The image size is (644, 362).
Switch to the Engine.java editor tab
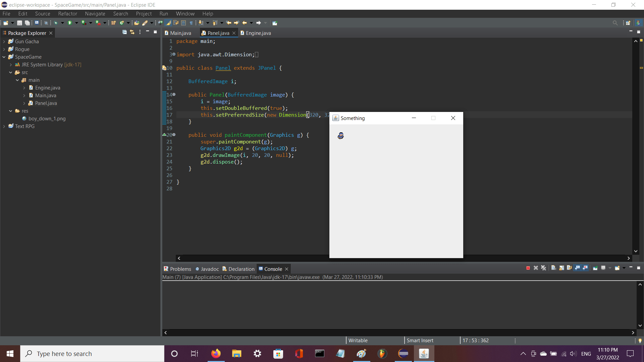(258, 33)
